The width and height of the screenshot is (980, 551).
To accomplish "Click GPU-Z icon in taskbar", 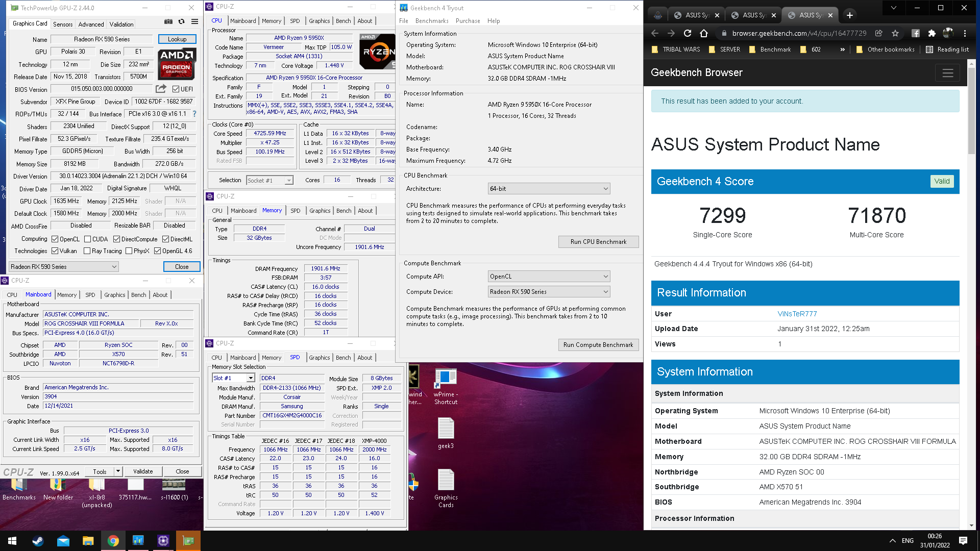I will (188, 541).
